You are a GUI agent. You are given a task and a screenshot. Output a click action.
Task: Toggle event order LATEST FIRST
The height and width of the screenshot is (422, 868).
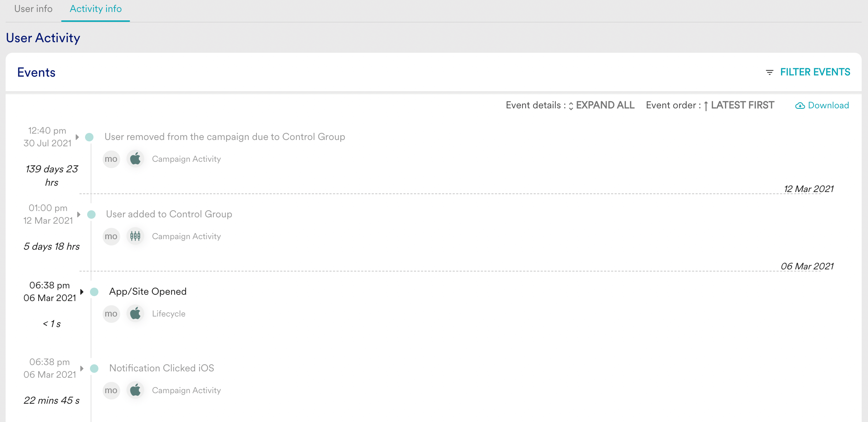[742, 105]
